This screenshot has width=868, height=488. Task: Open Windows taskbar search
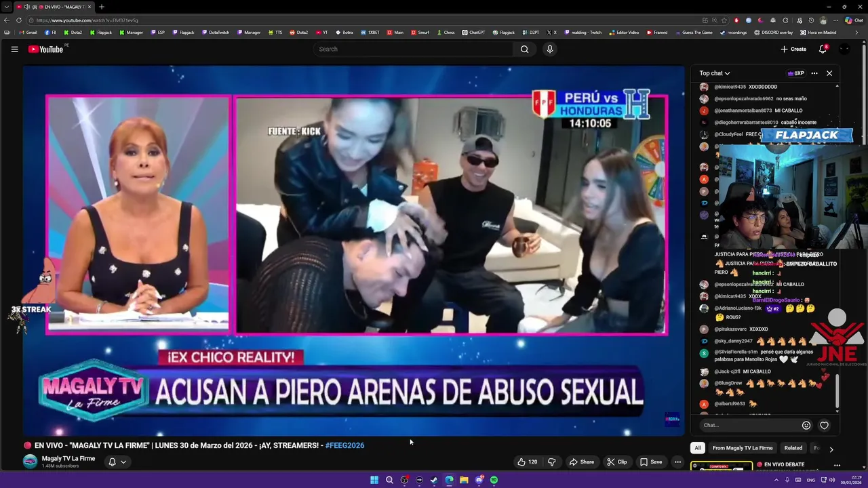389,480
